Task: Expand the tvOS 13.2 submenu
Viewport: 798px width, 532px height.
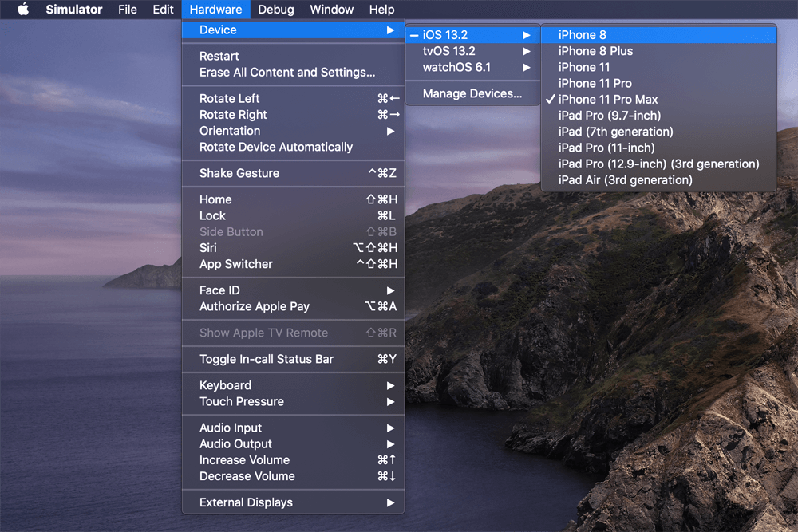Action: (472, 51)
